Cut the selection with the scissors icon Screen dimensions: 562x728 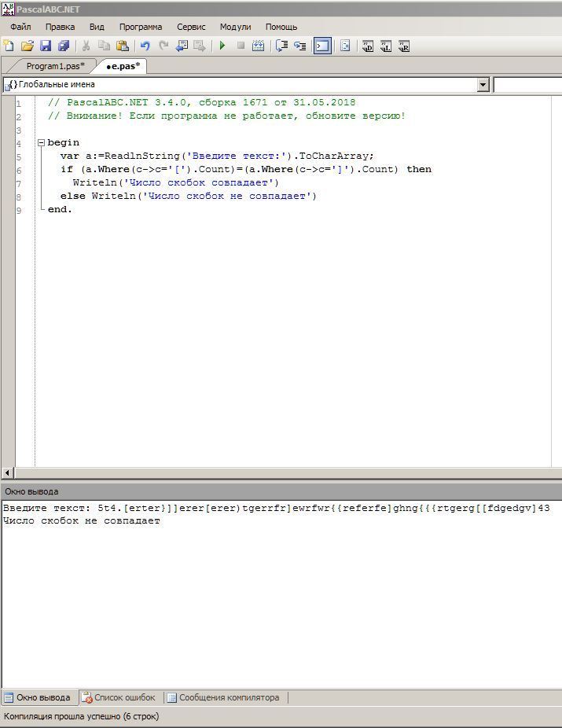coord(86,46)
